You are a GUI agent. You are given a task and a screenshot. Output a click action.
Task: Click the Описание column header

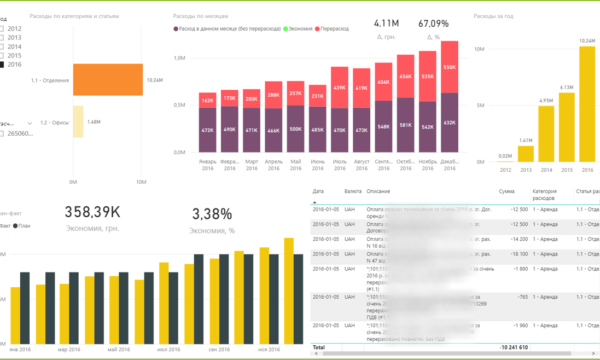click(378, 191)
